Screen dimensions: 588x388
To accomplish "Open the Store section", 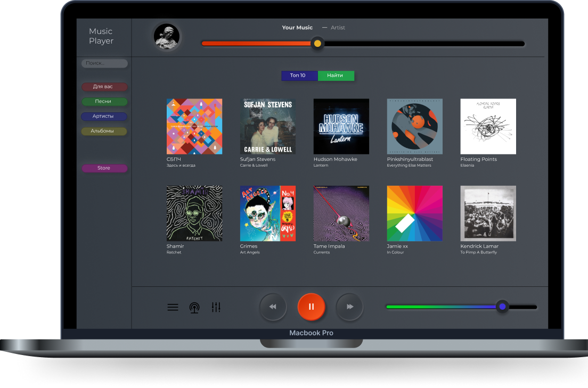I will click(104, 168).
